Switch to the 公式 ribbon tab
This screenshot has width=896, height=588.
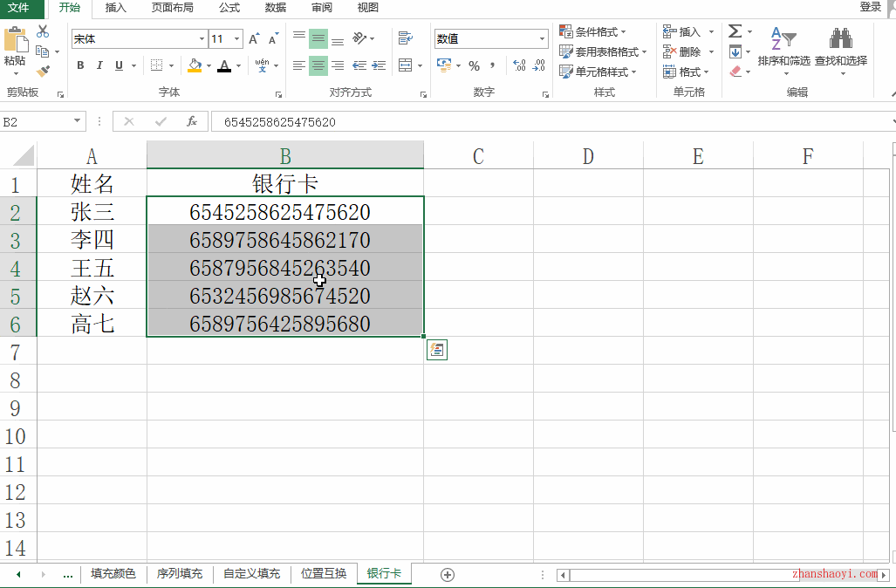[x=229, y=8]
